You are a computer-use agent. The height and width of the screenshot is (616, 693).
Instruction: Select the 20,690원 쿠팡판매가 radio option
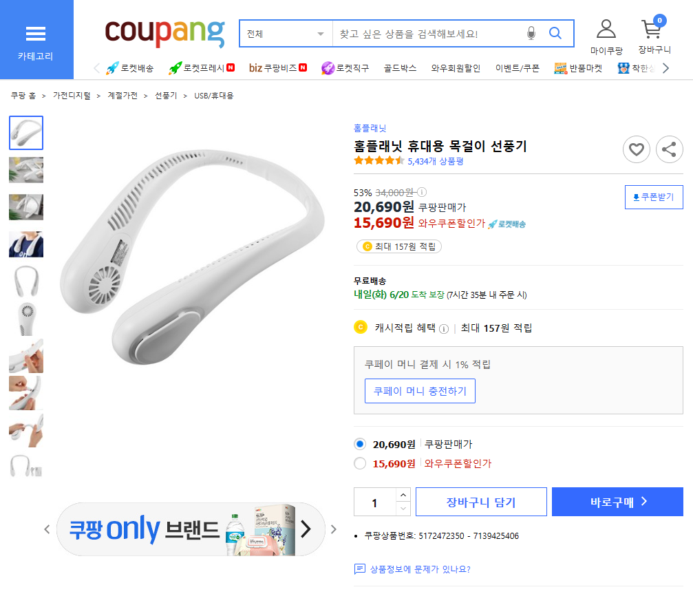[x=360, y=444]
